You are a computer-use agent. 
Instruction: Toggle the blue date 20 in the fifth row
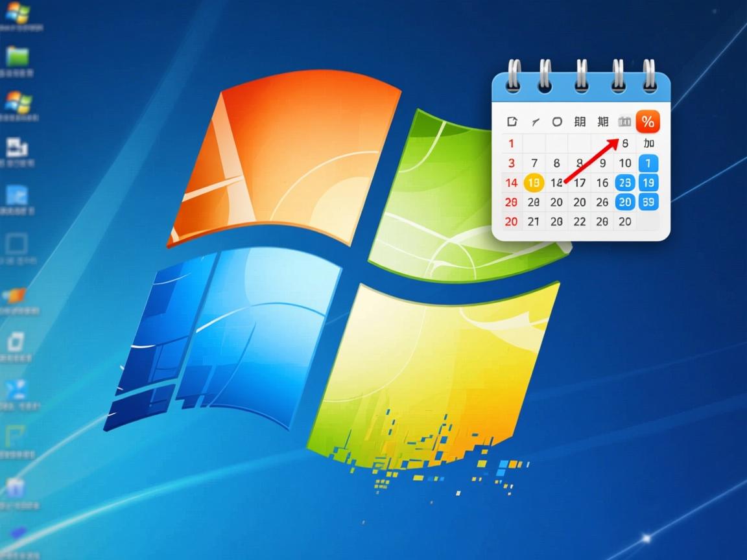(x=624, y=202)
